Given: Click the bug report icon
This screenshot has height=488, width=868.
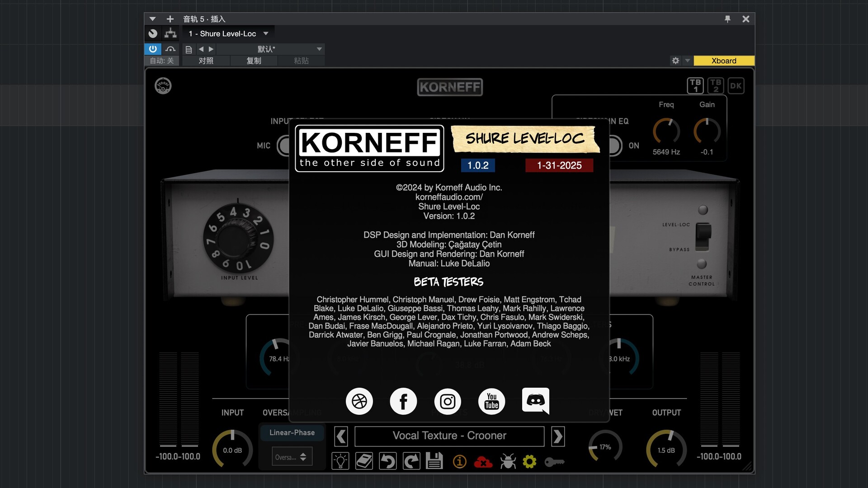Looking at the screenshot, I should click(x=508, y=461).
